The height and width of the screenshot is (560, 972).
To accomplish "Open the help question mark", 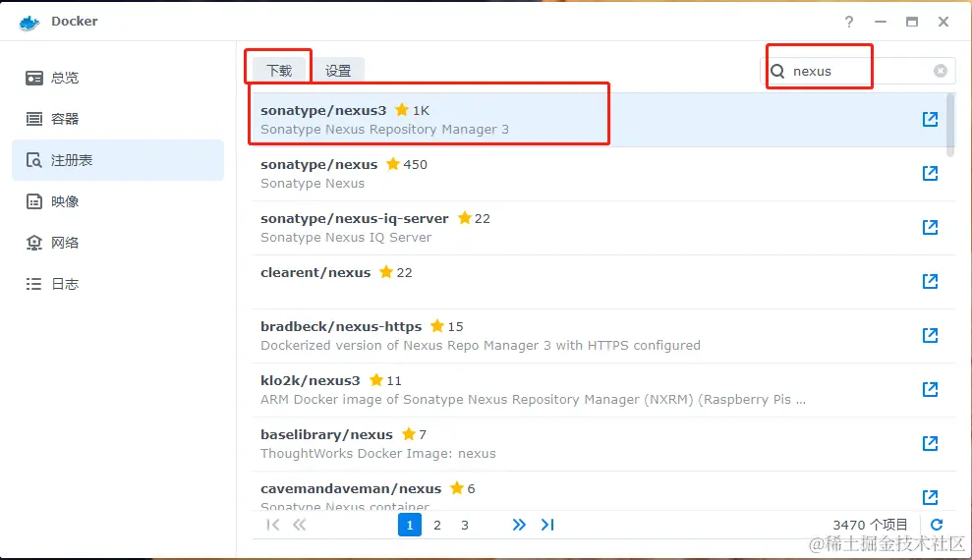I will 848,22.
